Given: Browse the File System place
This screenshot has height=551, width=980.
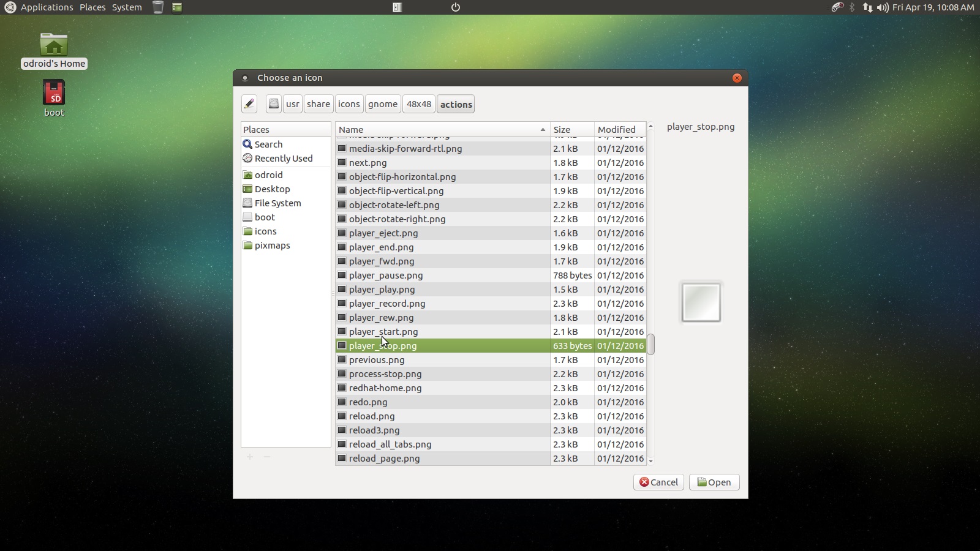Looking at the screenshot, I should [277, 203].
